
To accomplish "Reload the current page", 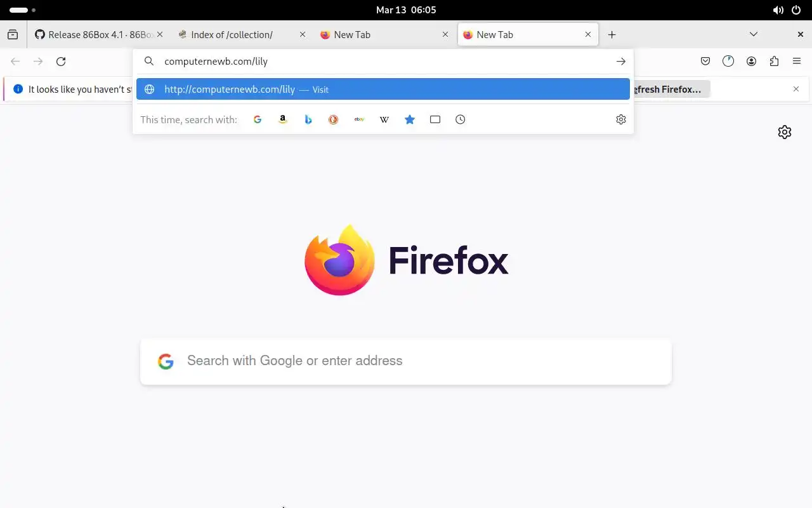I will pos(61,62).
